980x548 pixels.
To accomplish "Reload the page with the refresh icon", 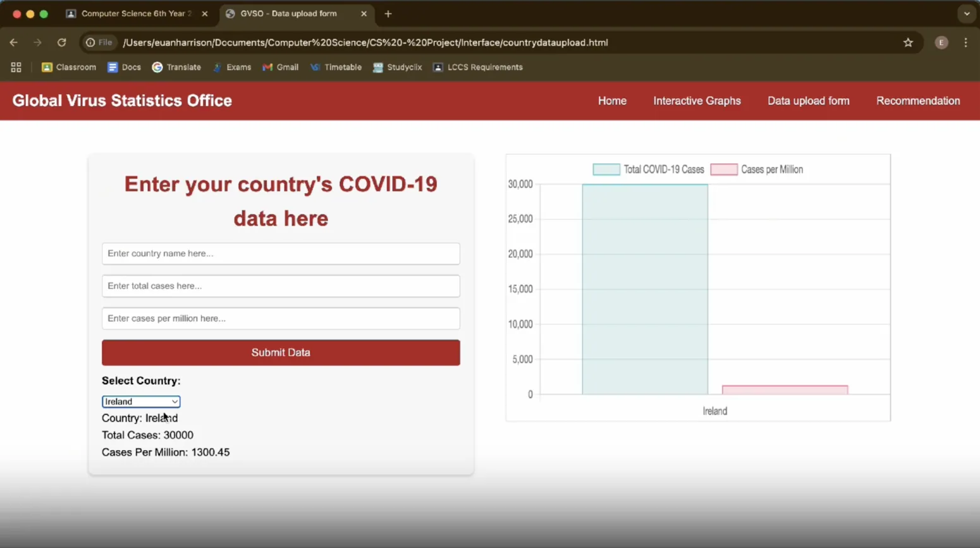I will point(61,42).
